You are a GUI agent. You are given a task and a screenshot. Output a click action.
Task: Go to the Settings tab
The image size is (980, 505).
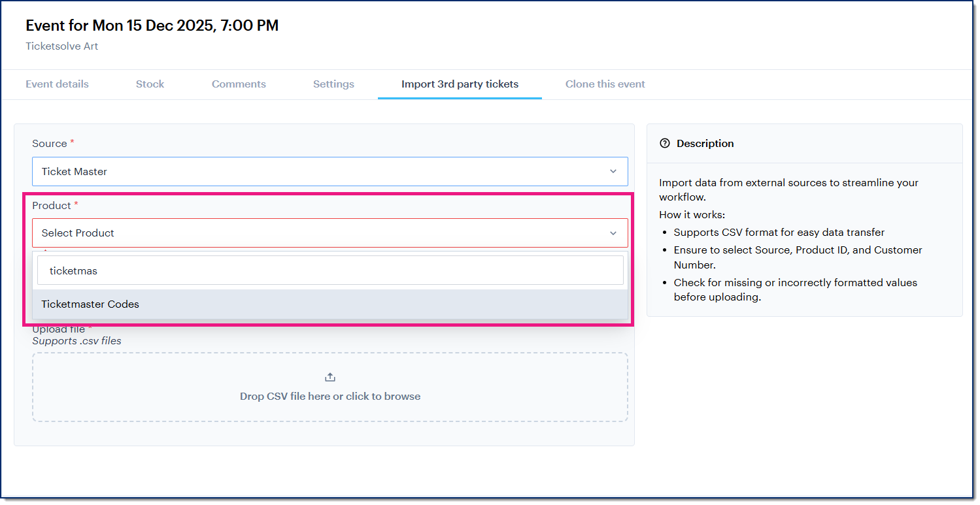coord(333,84)
